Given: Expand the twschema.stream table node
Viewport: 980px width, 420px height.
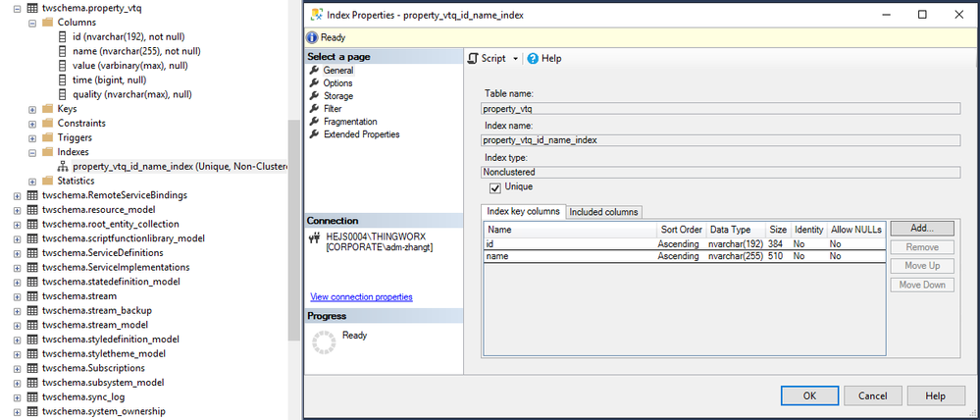Looking at the screenshot, I should click(x=17, y=295).
